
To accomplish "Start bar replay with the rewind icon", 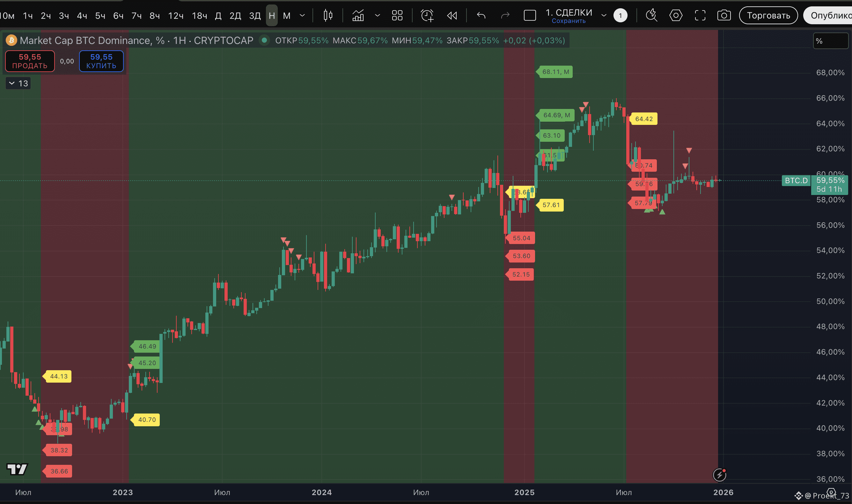I will (x=452, y=16).
